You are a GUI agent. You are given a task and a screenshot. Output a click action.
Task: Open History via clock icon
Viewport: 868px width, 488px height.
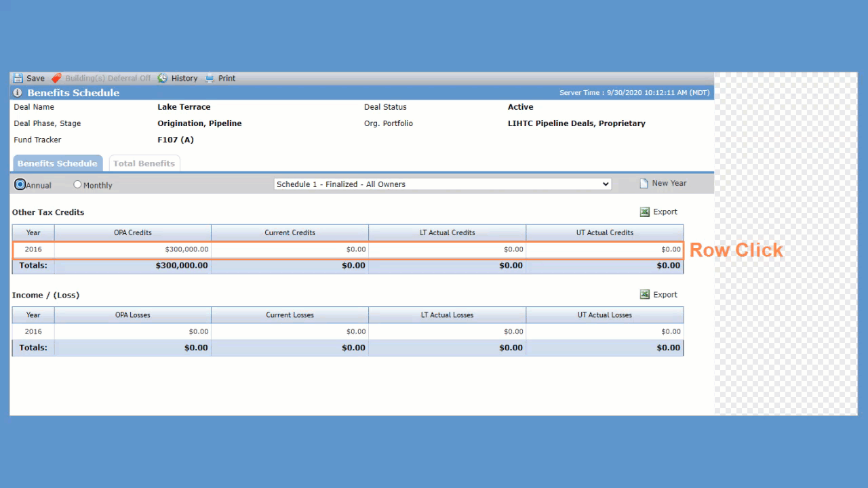(x=163, y=78)
